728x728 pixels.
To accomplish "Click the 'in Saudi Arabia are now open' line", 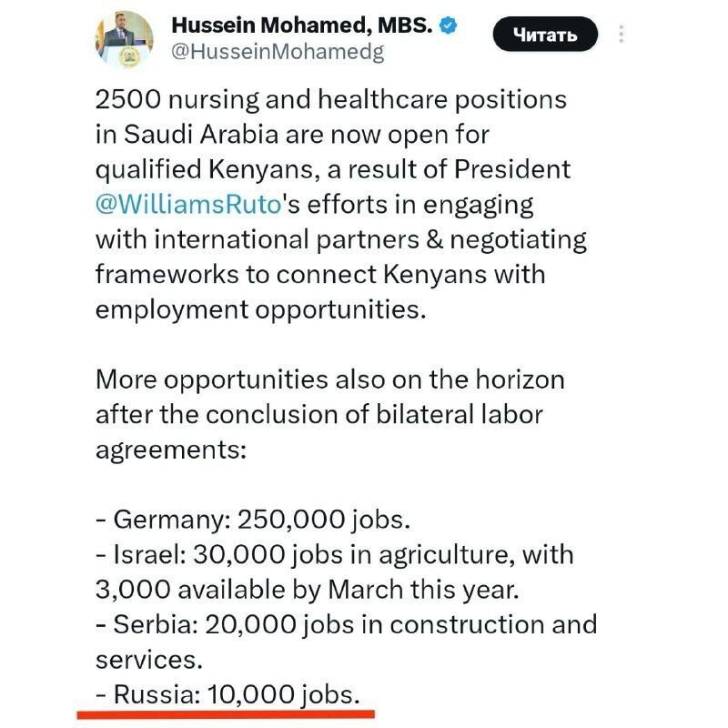I will point(292,135).
